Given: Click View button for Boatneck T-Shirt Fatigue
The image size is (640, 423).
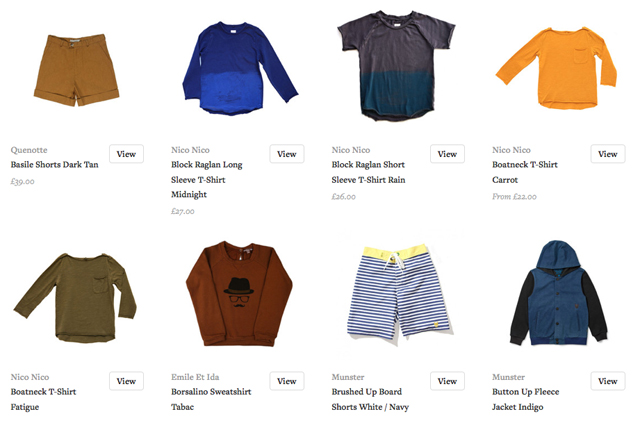Looking at the screenshot, I should click(x=126, y=381).
